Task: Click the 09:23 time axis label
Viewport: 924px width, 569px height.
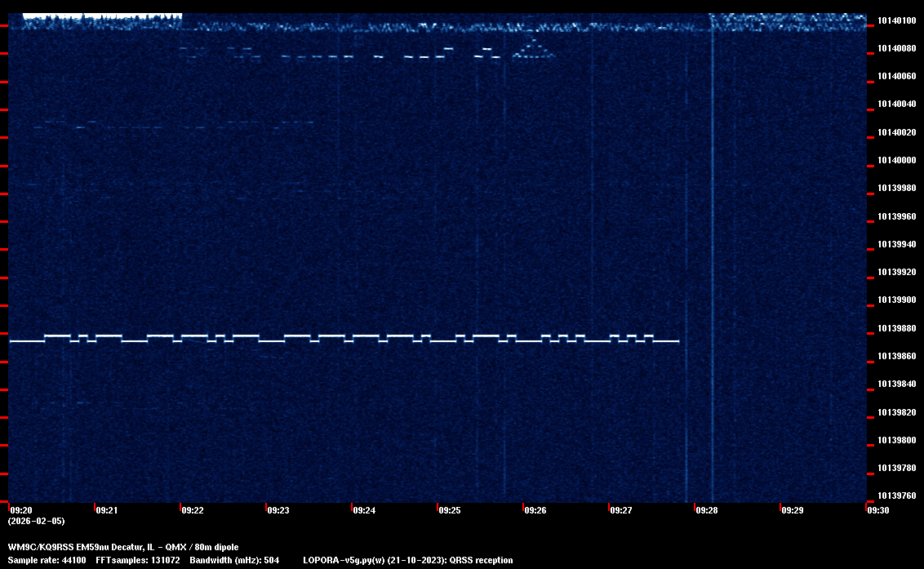Action: pos(278,510)
